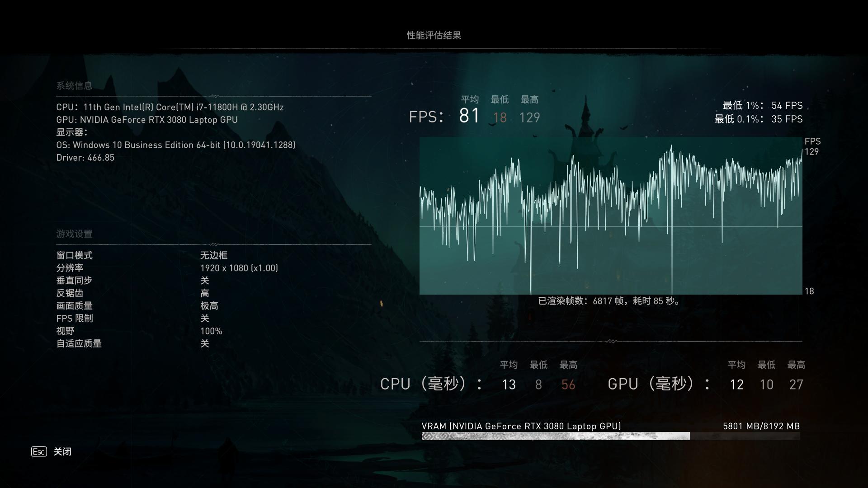Image resolution: width=868 pixels, height=488 pixels.
Task: Click the Driver 466.85 entry
Action: click(x=85, y=157)
